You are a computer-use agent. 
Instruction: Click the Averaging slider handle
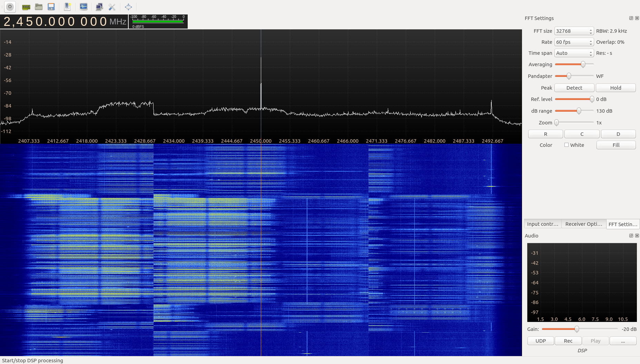tap(583, 64)
